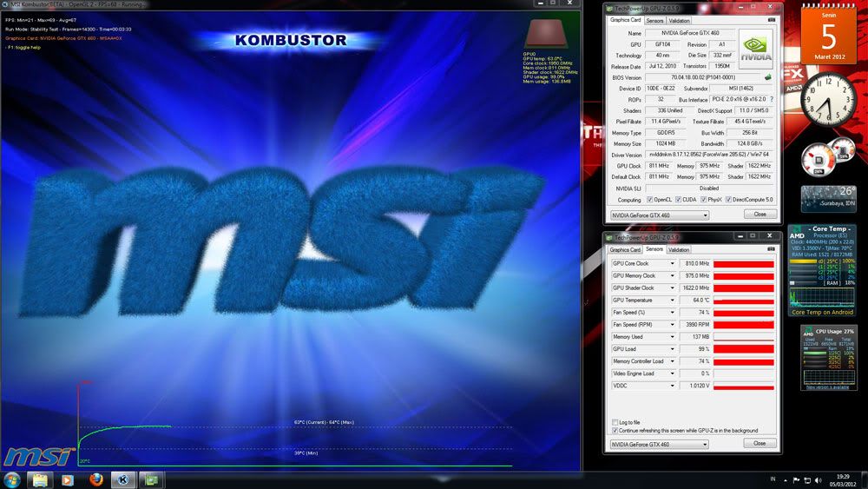Select Sensors tab in bottom GPU-Z window
Viewport: 868px width, 489px height.
[x=654, y=249]
